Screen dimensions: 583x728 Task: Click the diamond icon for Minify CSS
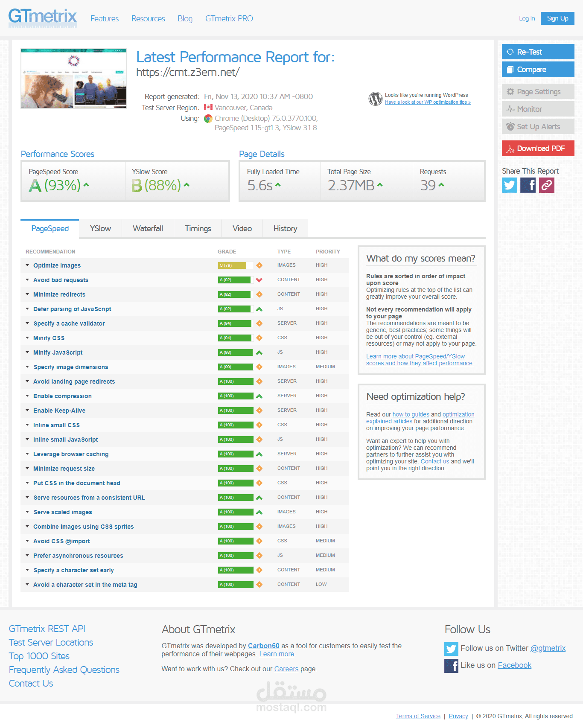click(259, 338)
